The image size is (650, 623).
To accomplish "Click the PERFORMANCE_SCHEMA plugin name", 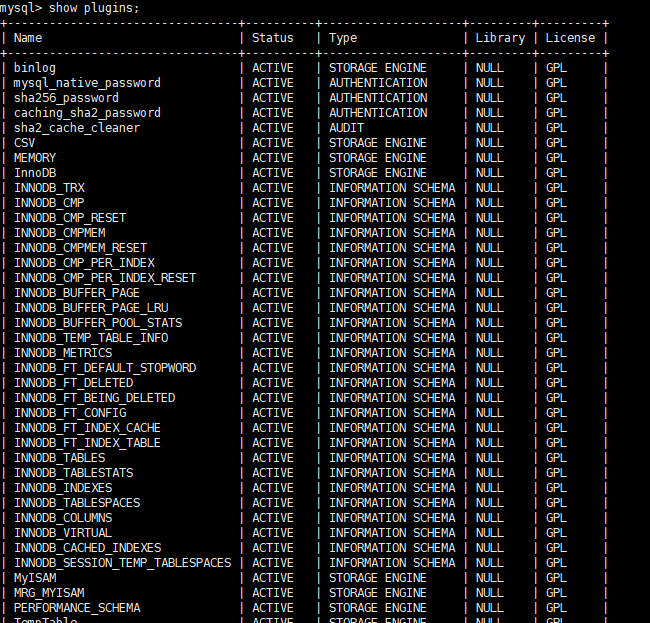I will [77, 608].
